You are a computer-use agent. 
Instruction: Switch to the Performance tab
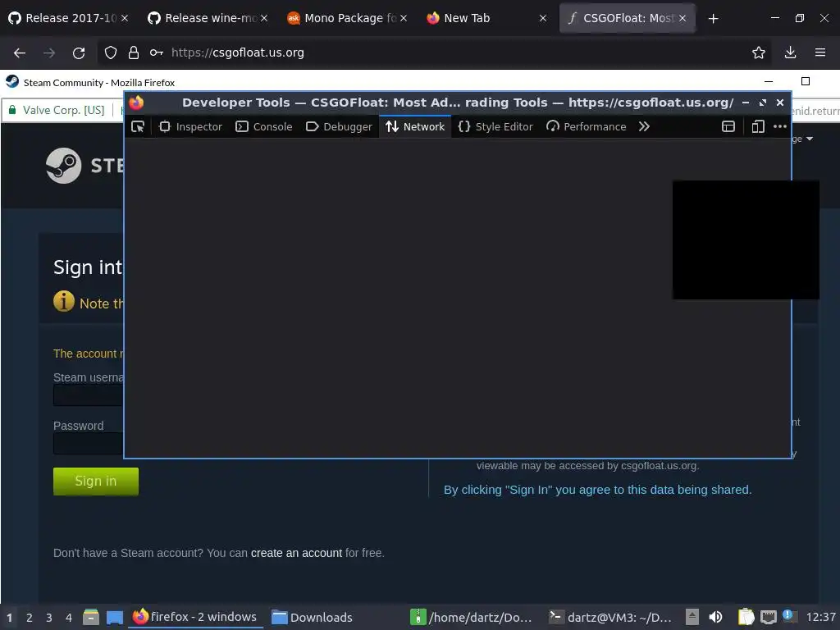(x=586, y=127)
